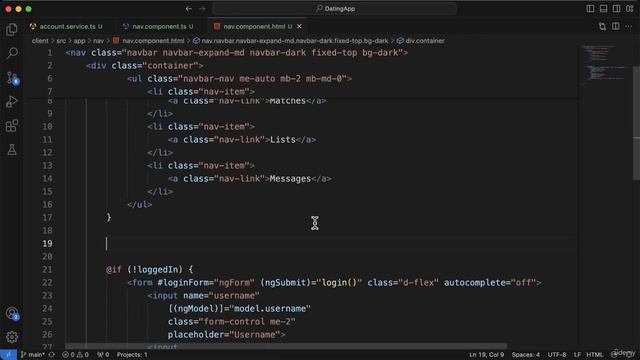
Task: Click the vertical editor scrollbar
Action: click(x=636, y=122)
